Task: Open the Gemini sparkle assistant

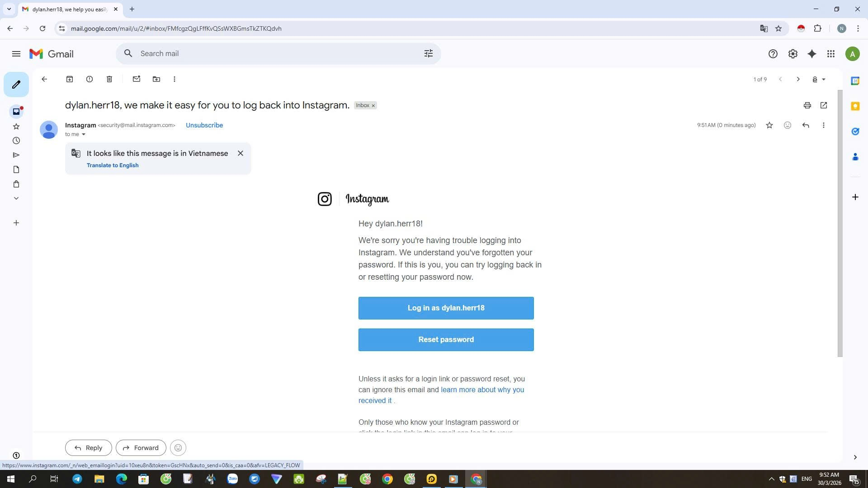Action: click(x=812, y=54)
